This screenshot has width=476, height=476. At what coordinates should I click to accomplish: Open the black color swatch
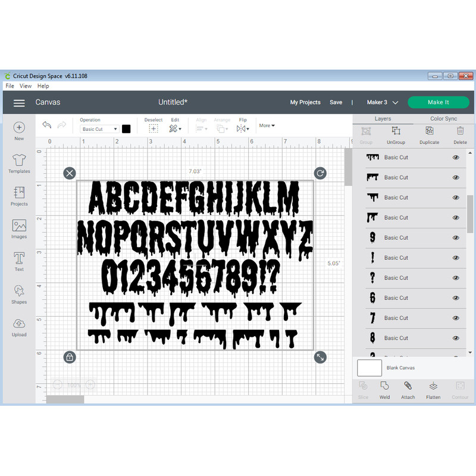click(x=127, y=129)
